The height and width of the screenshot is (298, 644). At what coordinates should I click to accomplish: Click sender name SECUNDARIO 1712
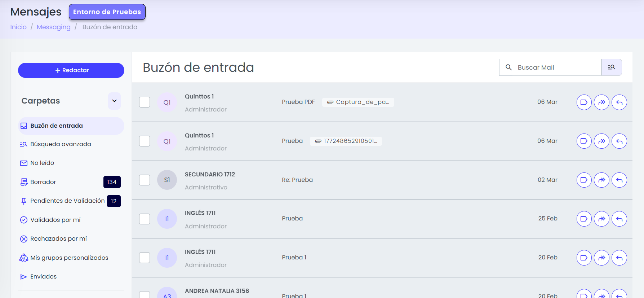click(x=210, y=175)
